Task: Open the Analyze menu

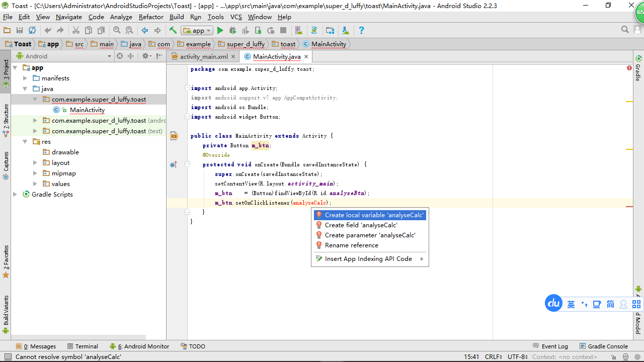Action: tap(121, 17)
